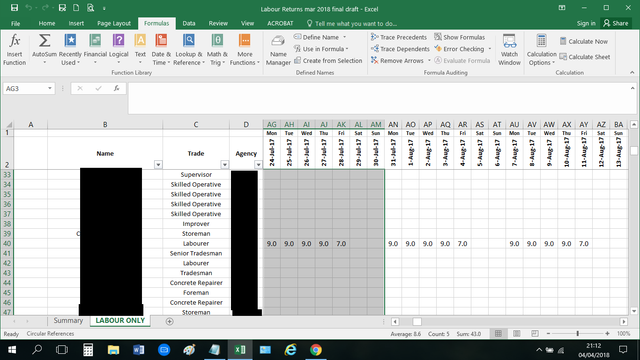Open the Insert Function dialog
Viewport: 640px width, 360px height.
(x=14, y=50)
